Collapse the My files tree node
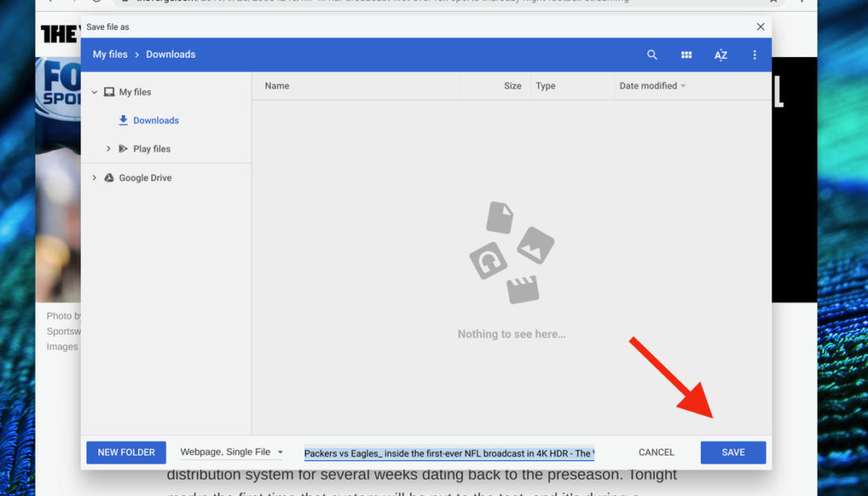This screenshot has width=868, height=496. (93, 92)
